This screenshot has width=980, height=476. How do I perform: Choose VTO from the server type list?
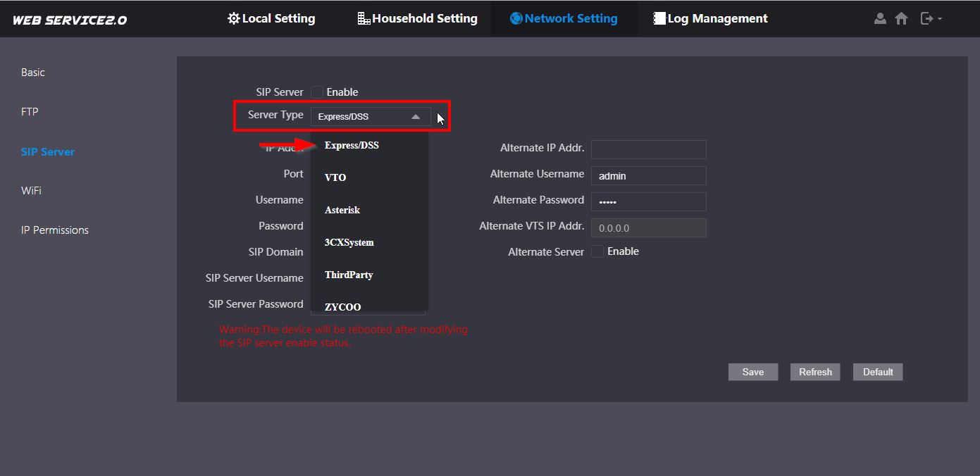pos(335,177)
